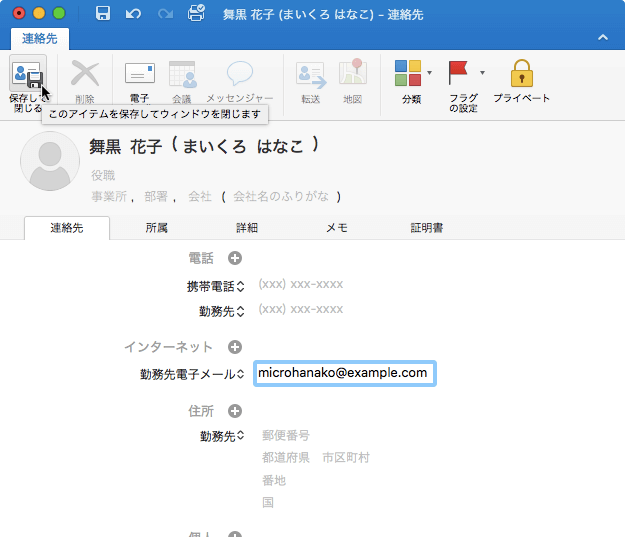Click the red window close button
625x537 pixels.
19,13
